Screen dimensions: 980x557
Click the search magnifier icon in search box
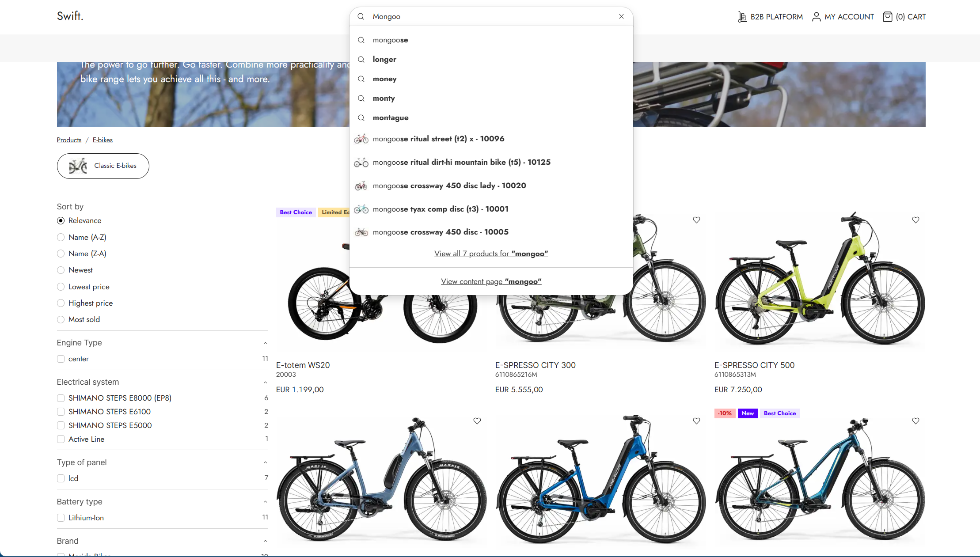(361, 16)
